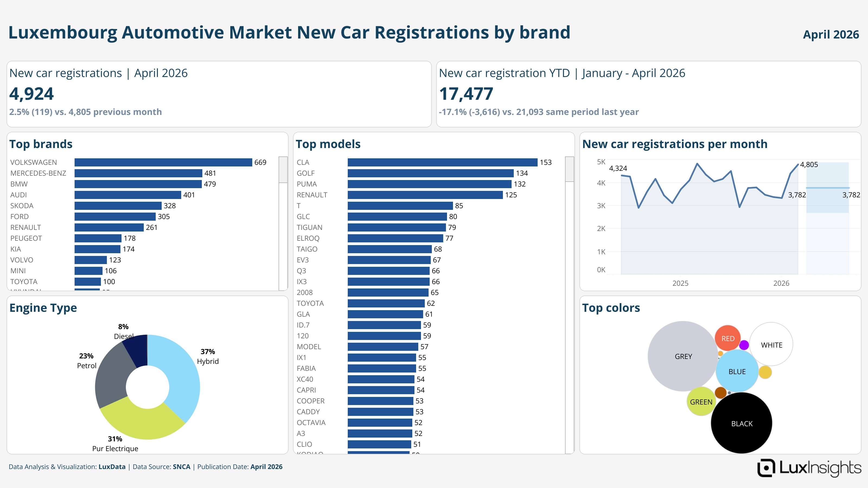The width and height of the screenshot is (868, 488).
Task: Select the ELROQ bar showing 77
Action: [x=395, y=238]
